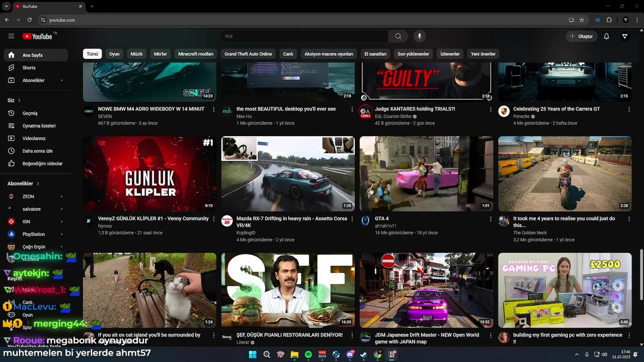Open Geçmiş history in sidebar
Image resolution: width=644 pixels, height=362 pixels.
coord(36,113)
